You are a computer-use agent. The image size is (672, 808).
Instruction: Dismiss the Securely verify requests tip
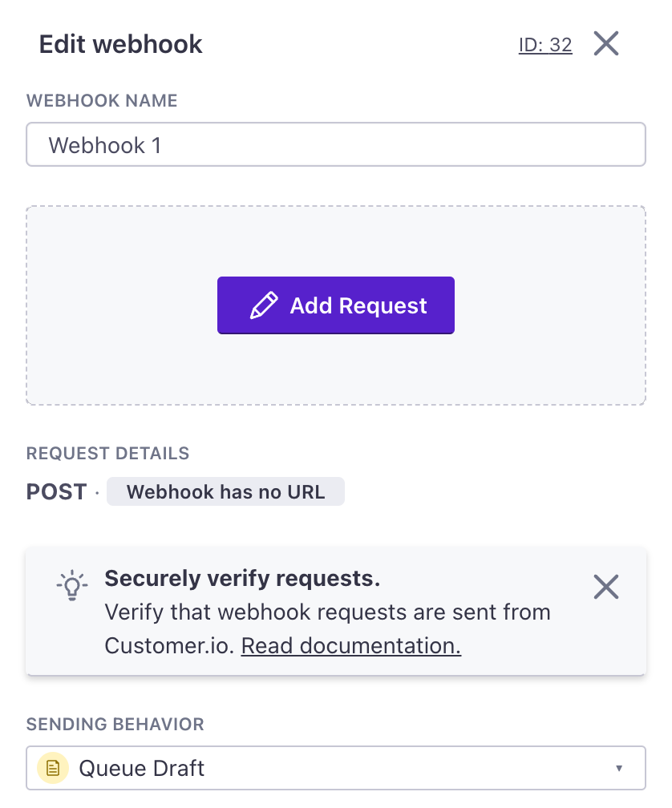pos(606,587)
